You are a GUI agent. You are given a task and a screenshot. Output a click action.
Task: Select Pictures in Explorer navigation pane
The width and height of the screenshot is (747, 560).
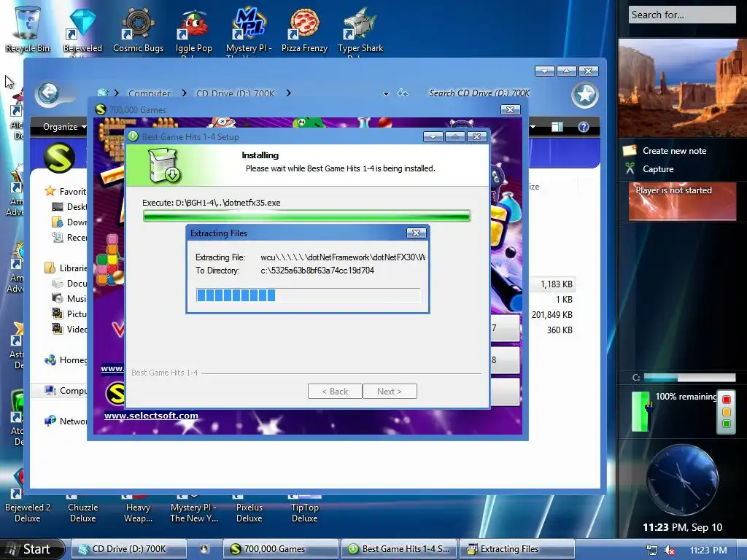69,314
